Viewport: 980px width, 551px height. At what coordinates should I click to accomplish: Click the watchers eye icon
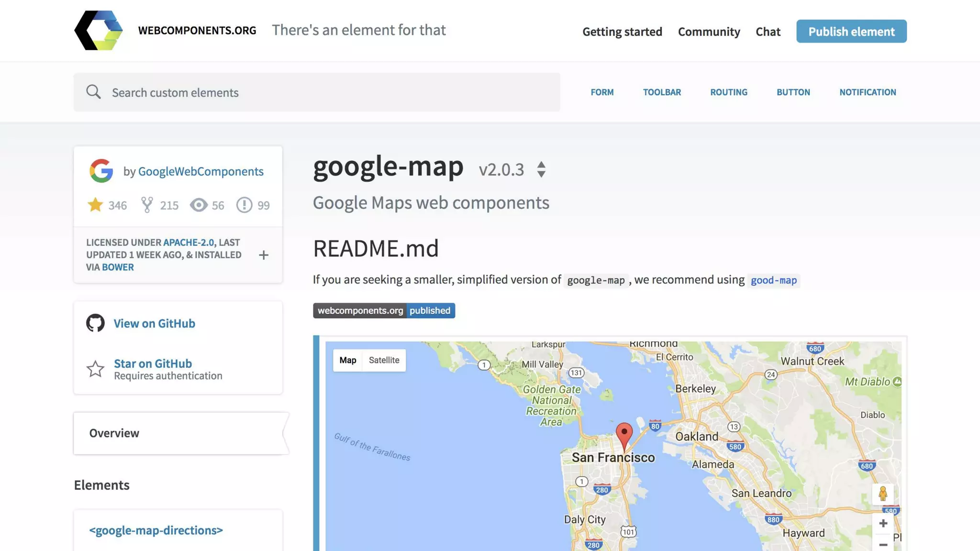199,205
